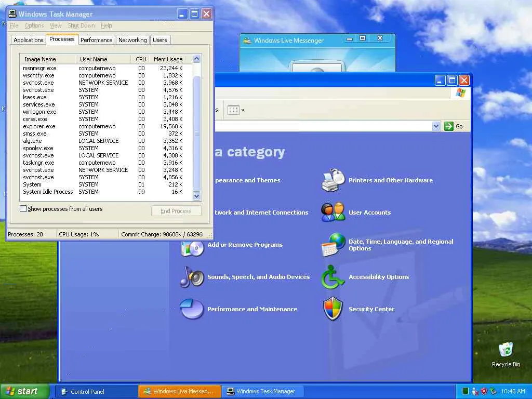
Task: Open the File menu in Task Manager
Action: click(14, 25)
